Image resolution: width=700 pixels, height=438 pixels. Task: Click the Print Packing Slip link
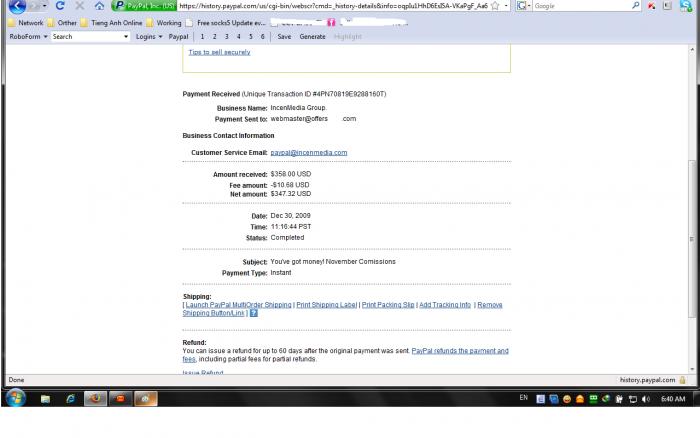(388, 305)
